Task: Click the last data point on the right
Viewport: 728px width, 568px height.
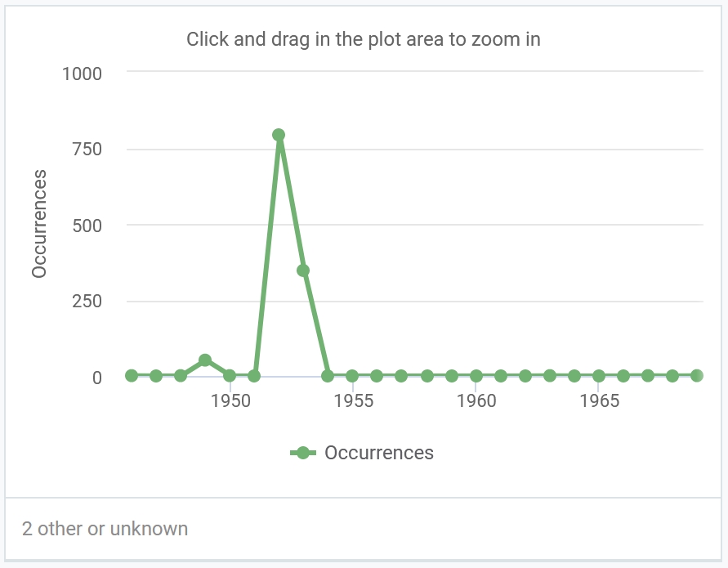Action: [697, 375]
